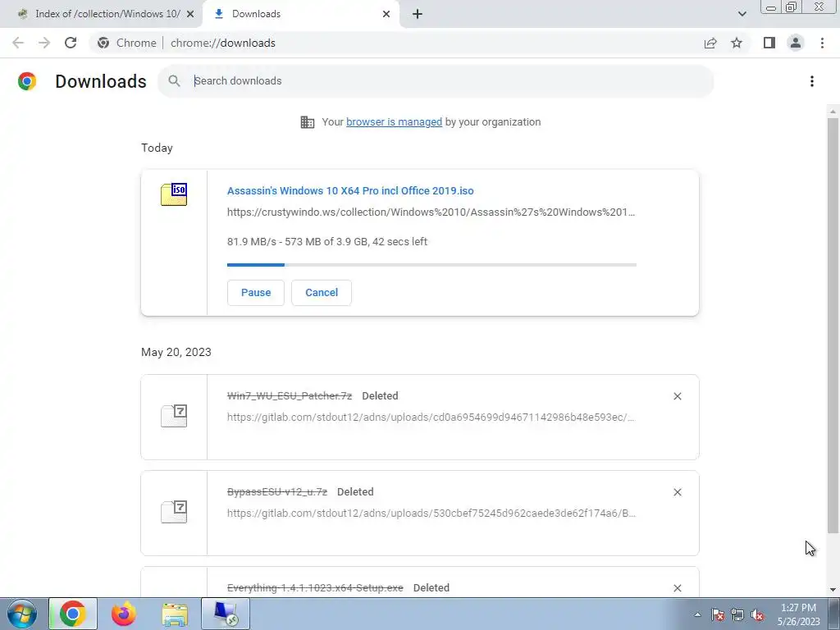Screen dimensions: 840x630
Task: Remove Everything-1.4.1.1023 setup entry from list
Action: (677, 587)
